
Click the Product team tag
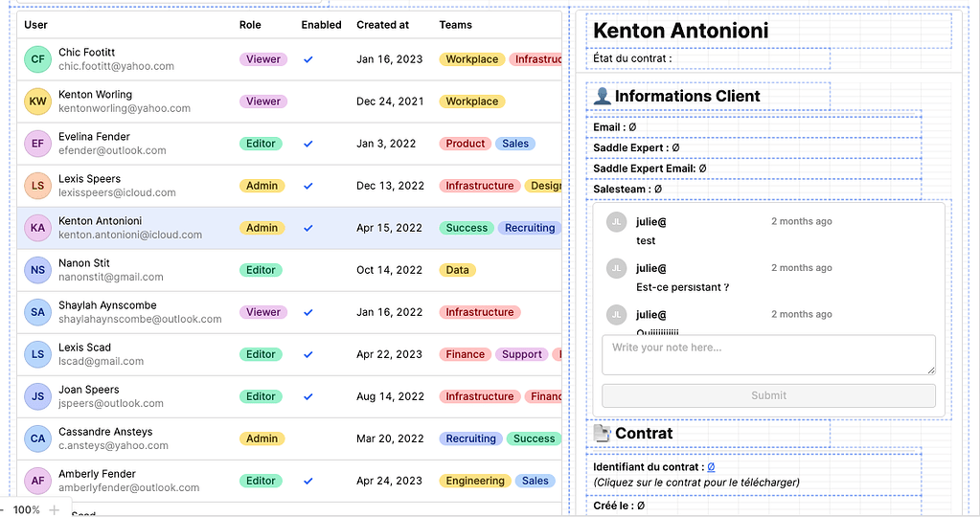pos(465,144)
